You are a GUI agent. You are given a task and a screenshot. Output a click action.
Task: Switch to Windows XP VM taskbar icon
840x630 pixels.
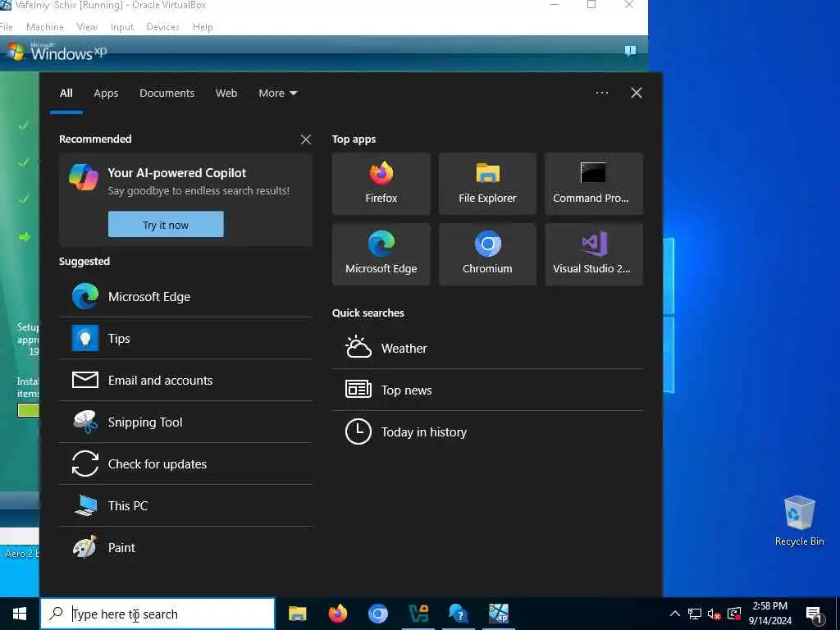coord(499,614)
